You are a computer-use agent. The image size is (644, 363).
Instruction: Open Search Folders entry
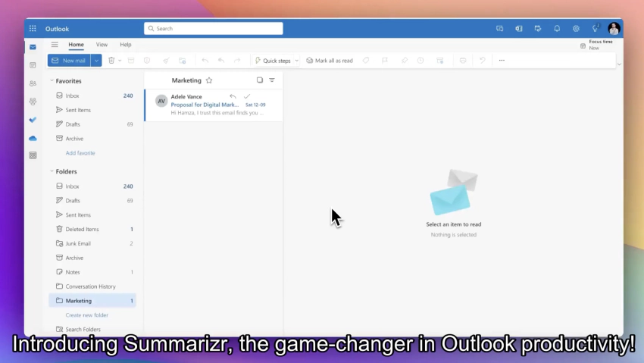[93, 330]
